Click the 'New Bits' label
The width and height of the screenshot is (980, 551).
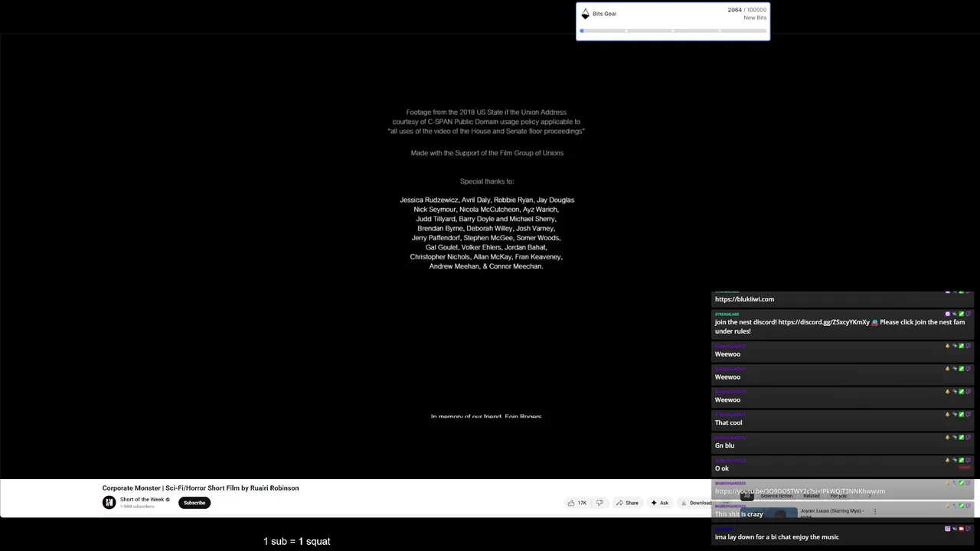(x=755, y=18)
